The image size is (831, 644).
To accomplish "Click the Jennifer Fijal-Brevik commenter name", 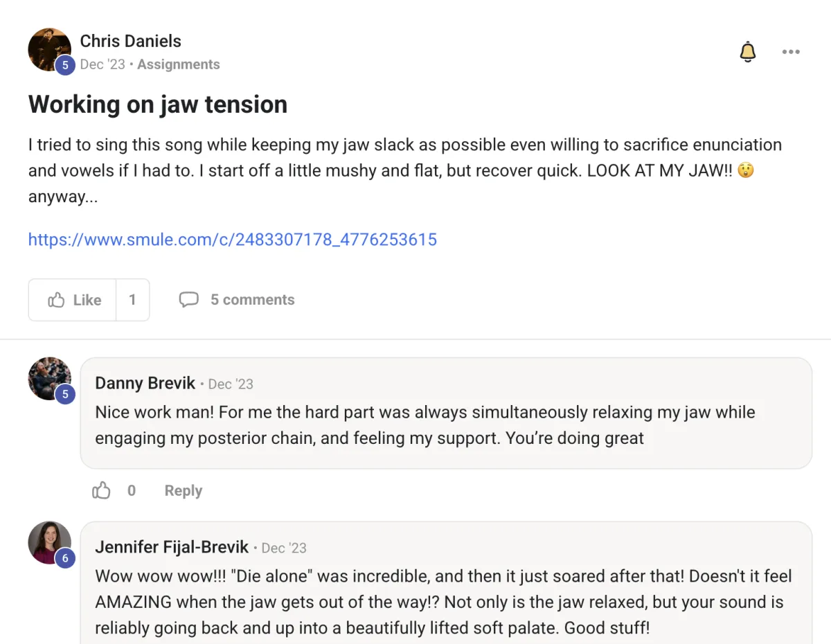I will coord(172,547).
